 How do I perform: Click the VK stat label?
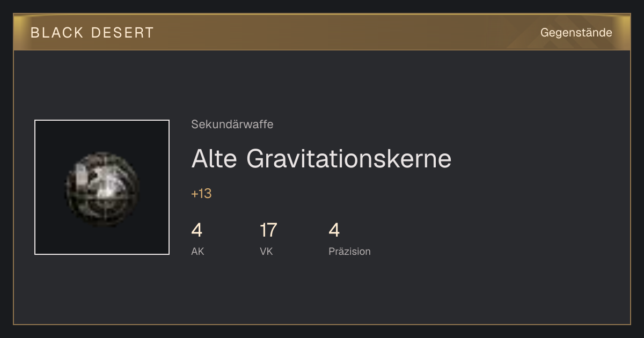point(266,251)
